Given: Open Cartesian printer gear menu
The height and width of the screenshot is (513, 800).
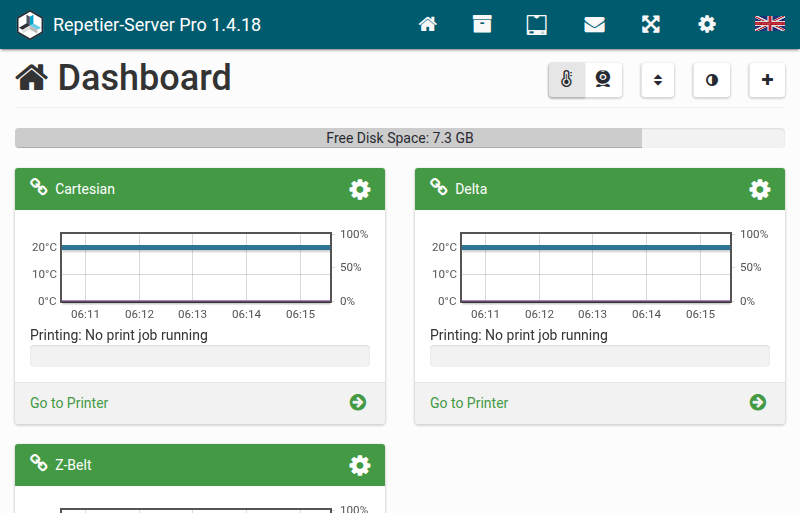Looking at the screenshot, I should 360,189.
